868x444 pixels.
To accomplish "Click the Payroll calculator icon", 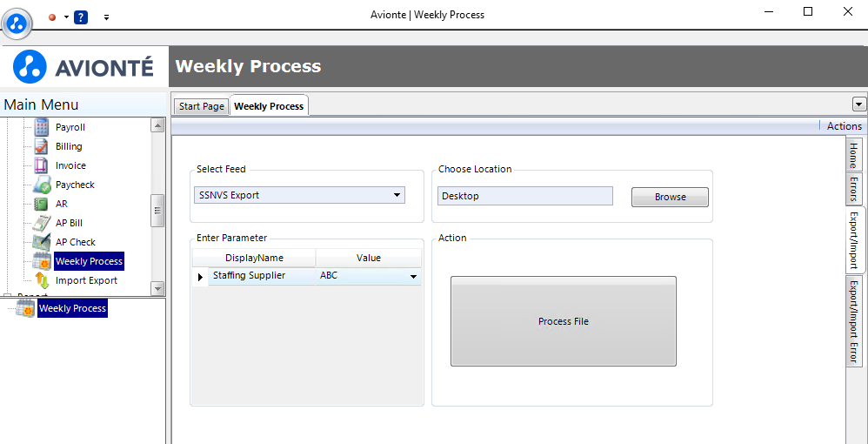I will click(42, 127).
